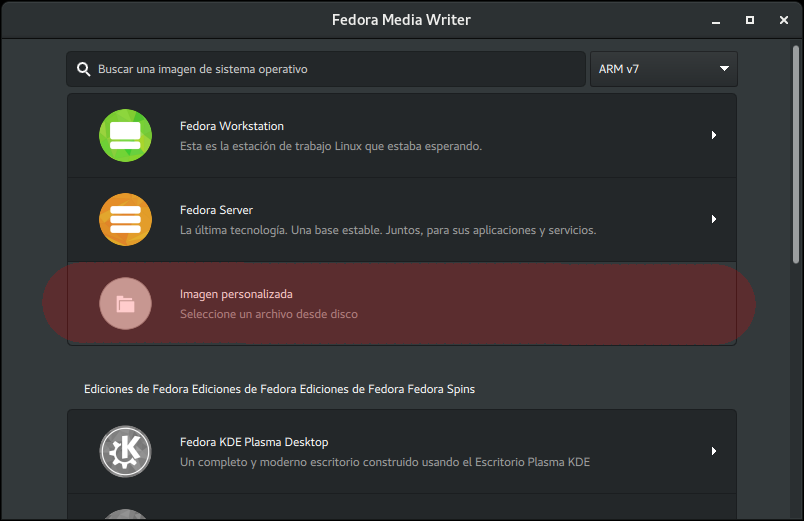Minimize the Fedora Media Writer window
Image resolution: width=804 pixels, height=521 pixels.
click(716, 21)
